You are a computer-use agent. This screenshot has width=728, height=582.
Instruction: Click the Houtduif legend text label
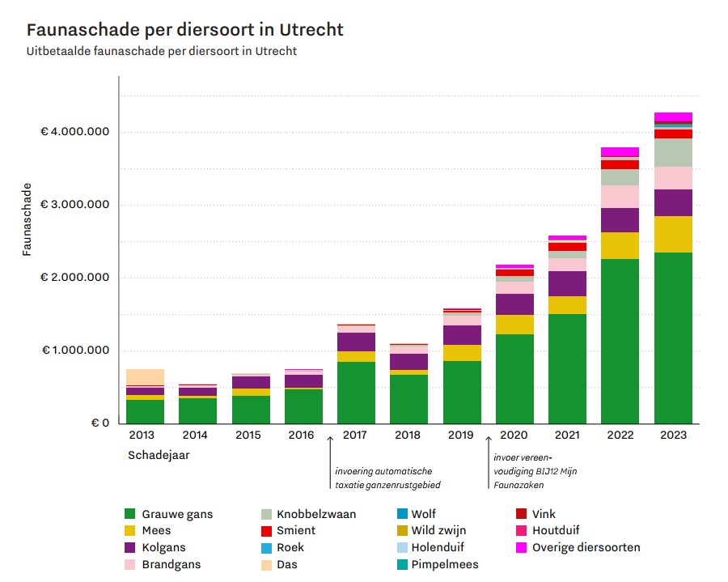coord(556,531)
